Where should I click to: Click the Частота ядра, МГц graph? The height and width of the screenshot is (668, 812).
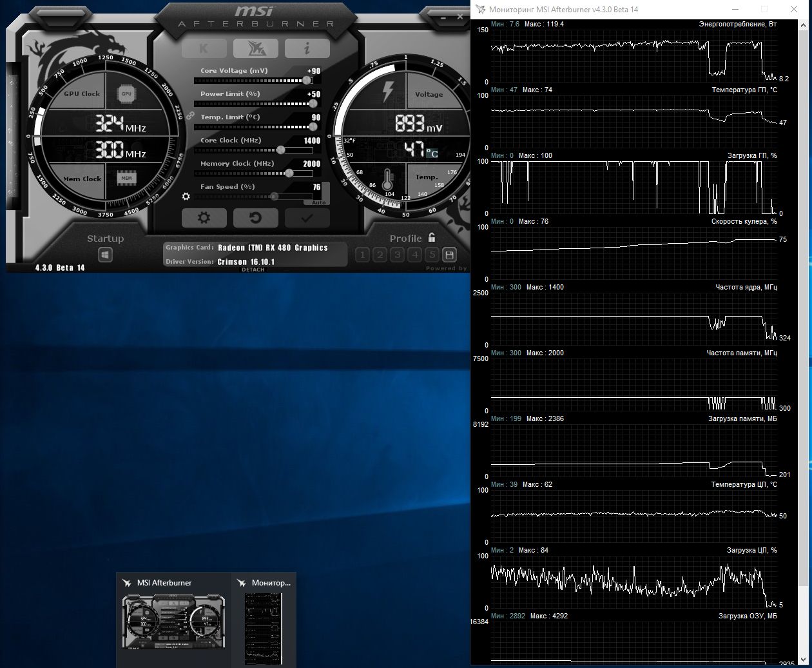tap(634, 319)
